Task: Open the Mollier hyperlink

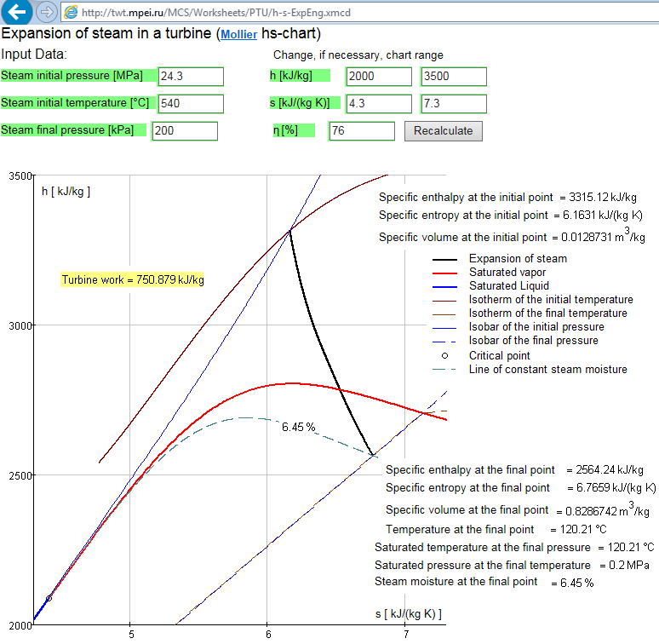Action: 238,34
